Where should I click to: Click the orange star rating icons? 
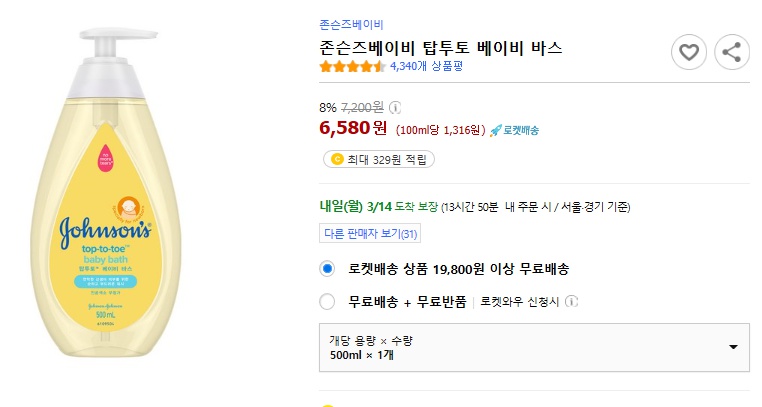click(351, 67)
